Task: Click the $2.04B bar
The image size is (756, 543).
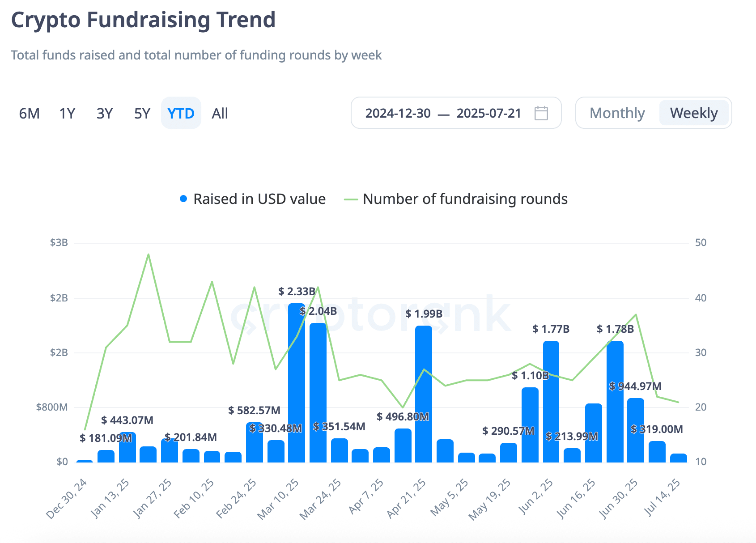Action: 318,393
